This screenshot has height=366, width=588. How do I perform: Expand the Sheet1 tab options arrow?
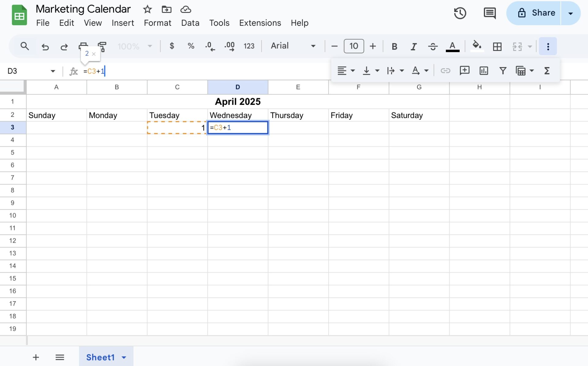click(x=124, y=357)
